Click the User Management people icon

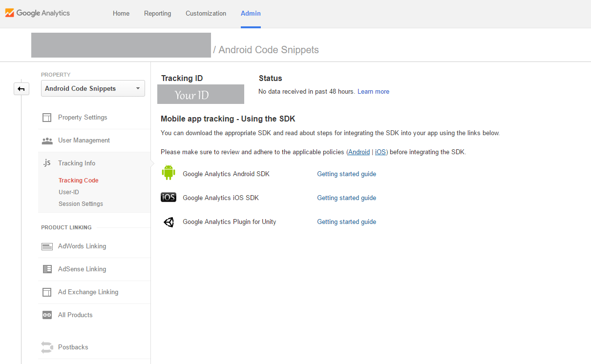47,141
